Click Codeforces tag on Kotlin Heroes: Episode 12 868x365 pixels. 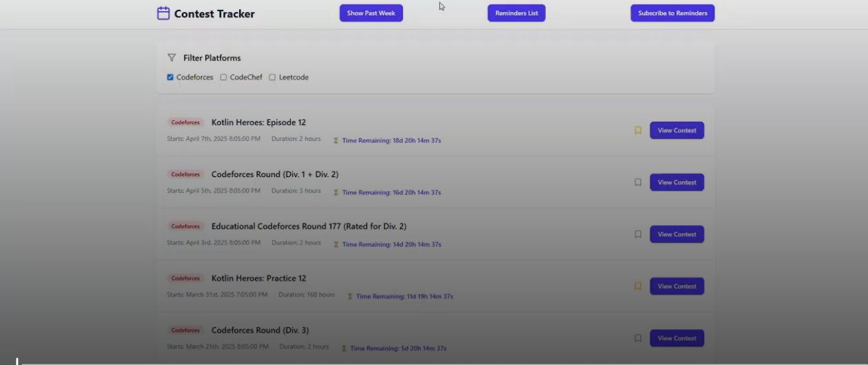[x=185, y=123]
